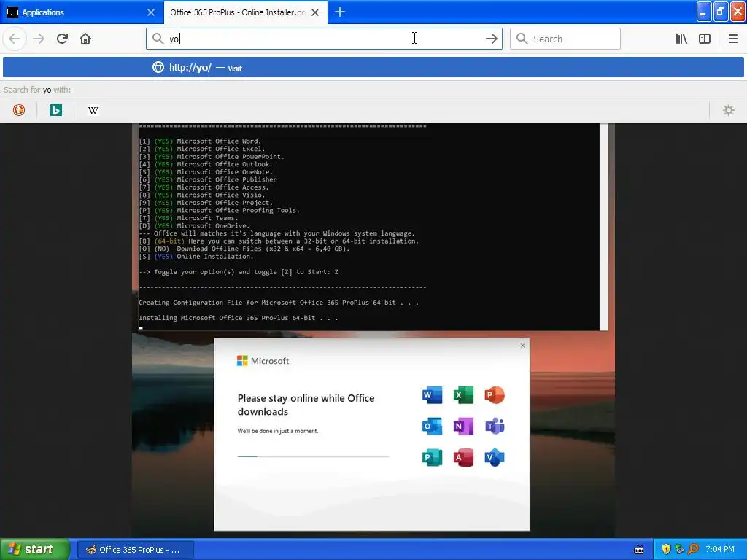The image size is (747, 560).
Task: Select Office 365 ProPlus taskbar button
Action: pyautogui.click(x=135, y=550)
